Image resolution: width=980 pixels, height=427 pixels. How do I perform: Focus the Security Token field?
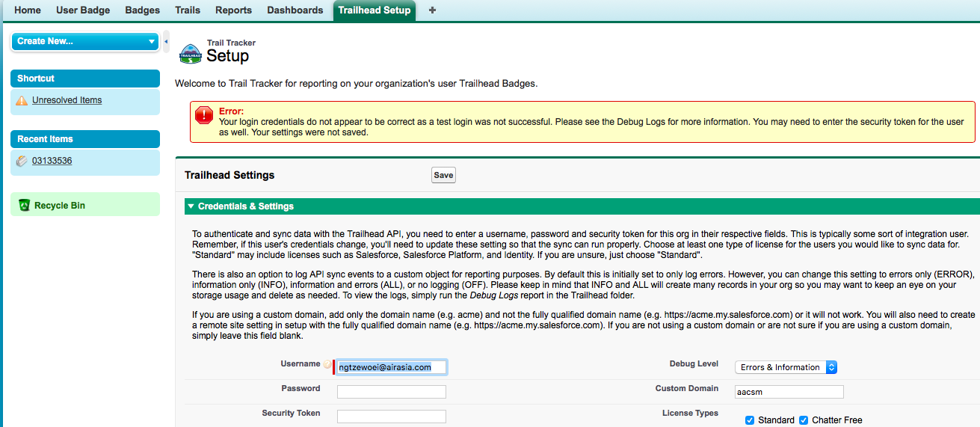coord(391,417)
